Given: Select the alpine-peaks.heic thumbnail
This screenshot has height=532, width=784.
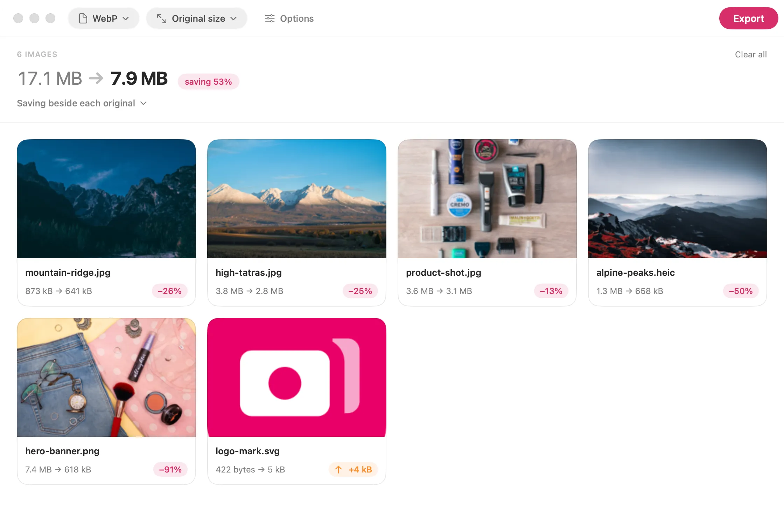Looking at the screenshot, I should pos(678,199).
